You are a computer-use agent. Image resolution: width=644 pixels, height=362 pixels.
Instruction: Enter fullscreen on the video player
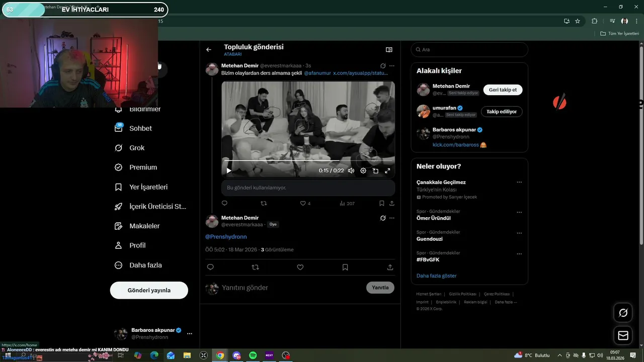coord(387,171)
